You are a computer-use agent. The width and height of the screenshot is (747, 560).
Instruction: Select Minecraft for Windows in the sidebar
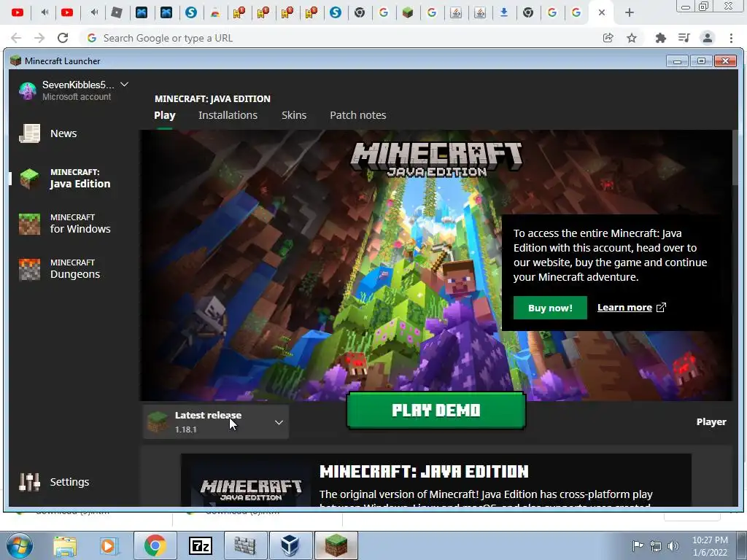point(65,224)
